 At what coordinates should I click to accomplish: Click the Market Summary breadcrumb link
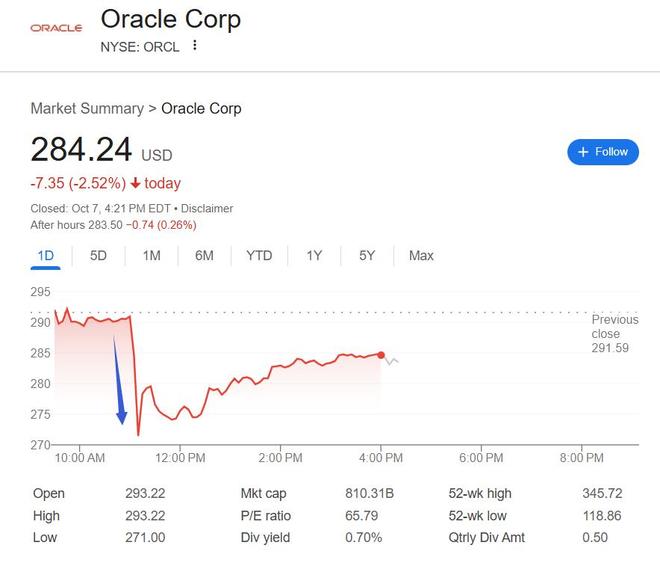[87, 108]
